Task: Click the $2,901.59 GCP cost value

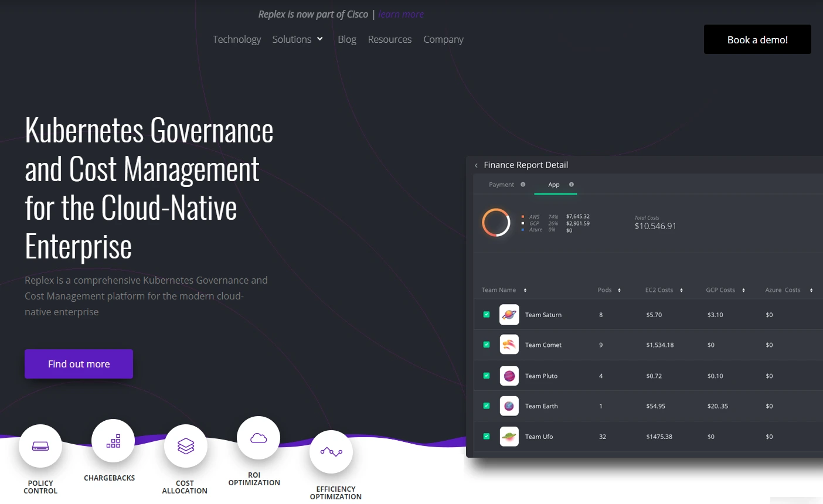Action: point(578,223)
